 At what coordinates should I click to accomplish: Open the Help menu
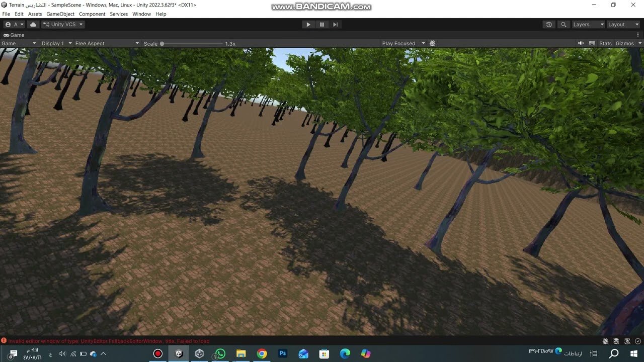[x=161, y=14]
